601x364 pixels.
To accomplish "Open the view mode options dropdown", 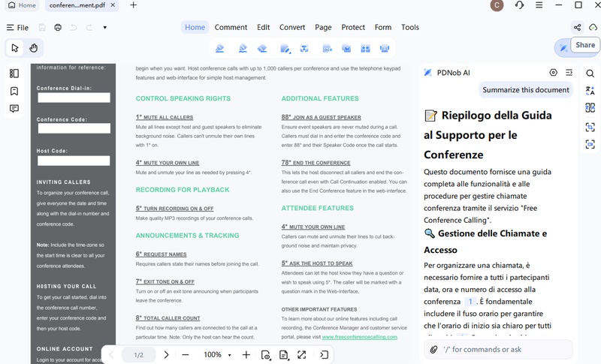I will [266, 355].
